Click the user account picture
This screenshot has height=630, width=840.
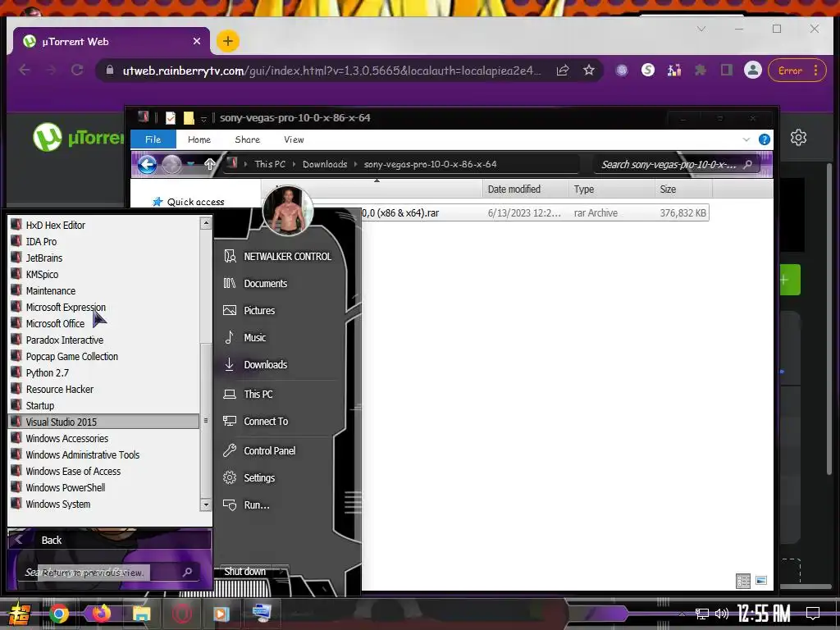[x=288, y=211]
